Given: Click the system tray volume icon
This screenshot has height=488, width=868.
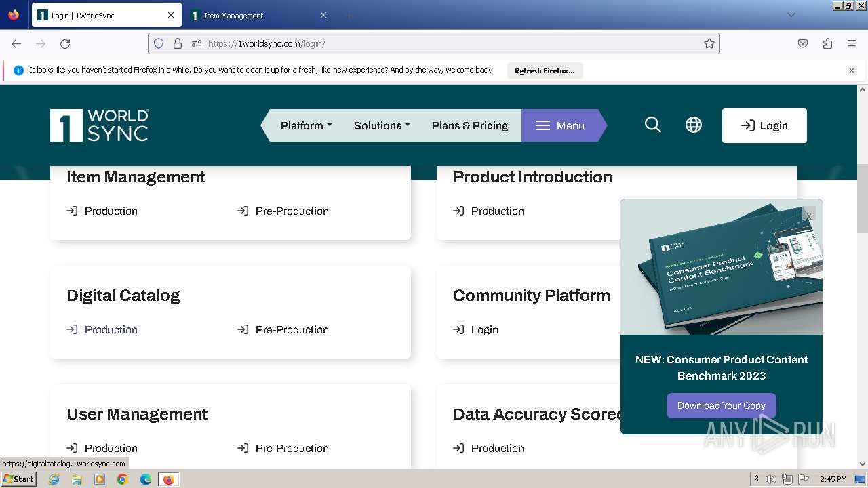Looking at the screenshot, I should click(x=771, y=479).
